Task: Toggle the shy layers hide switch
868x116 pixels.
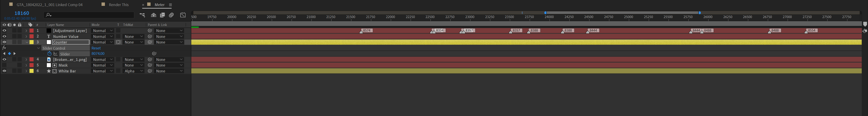Action: [x=154, y=15]
